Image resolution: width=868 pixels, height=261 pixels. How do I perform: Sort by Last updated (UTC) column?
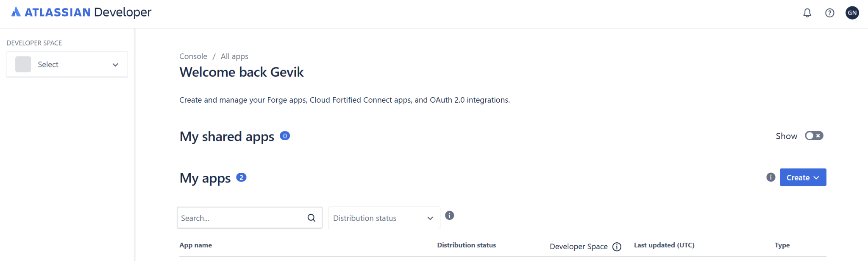click(x=664, y=245)
